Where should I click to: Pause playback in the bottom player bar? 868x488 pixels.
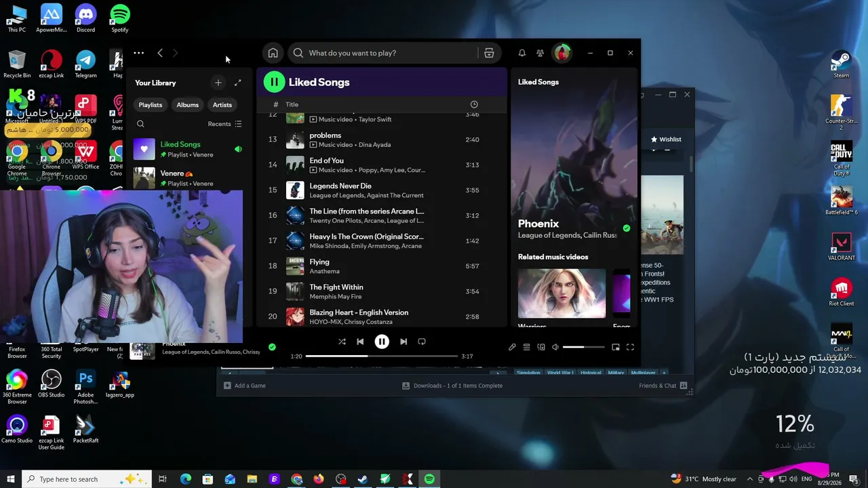[382, 342]
